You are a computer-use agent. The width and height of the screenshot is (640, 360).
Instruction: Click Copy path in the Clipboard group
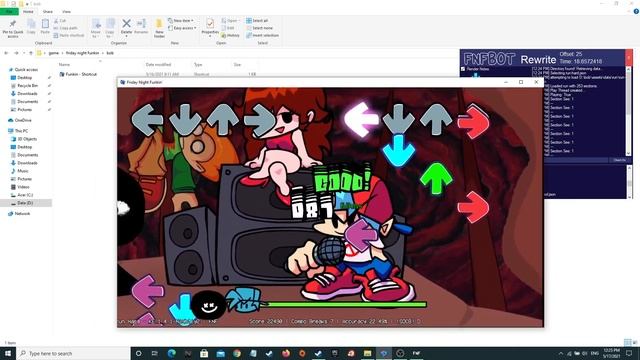coord(65,28)
